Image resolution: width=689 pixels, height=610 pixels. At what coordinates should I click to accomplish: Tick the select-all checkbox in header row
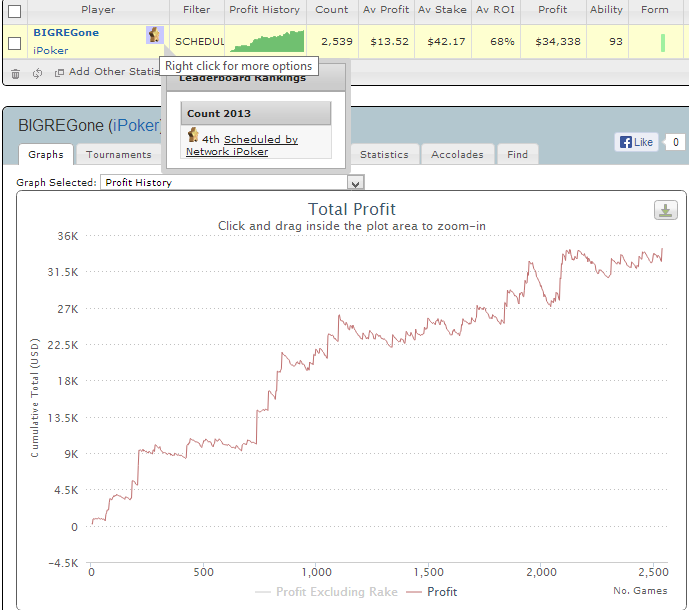(15, 11)
